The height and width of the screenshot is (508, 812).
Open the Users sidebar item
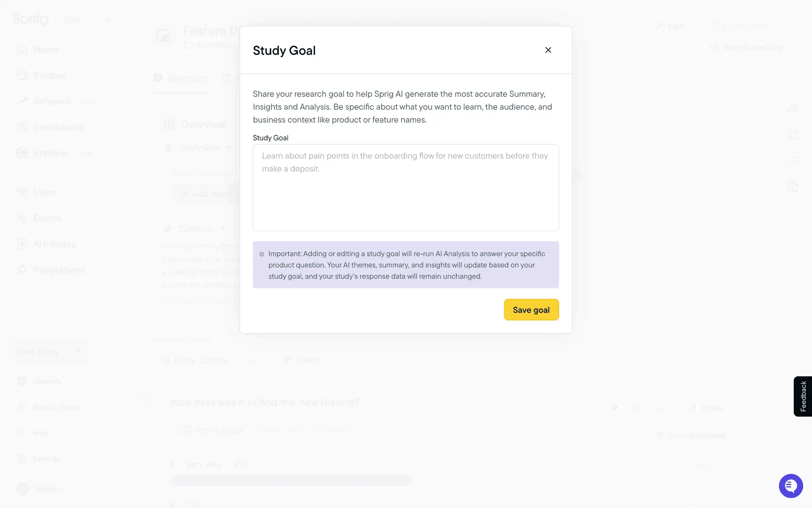(45, 192)
